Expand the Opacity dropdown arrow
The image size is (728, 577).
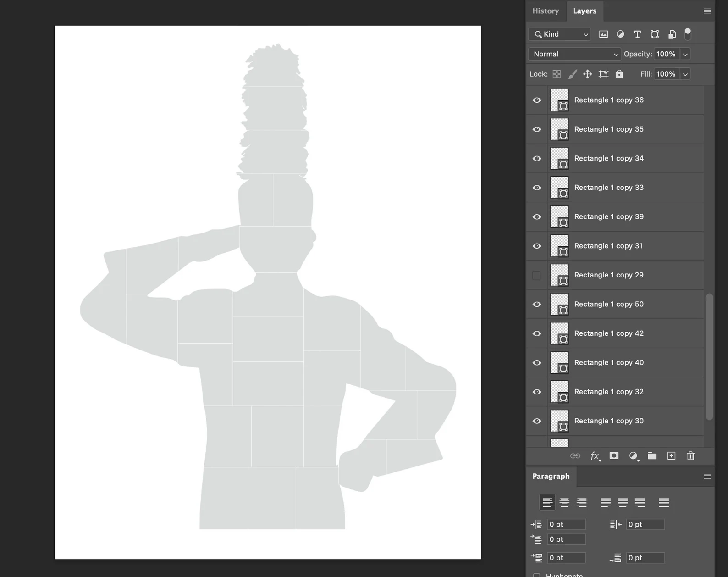point(685,54)
